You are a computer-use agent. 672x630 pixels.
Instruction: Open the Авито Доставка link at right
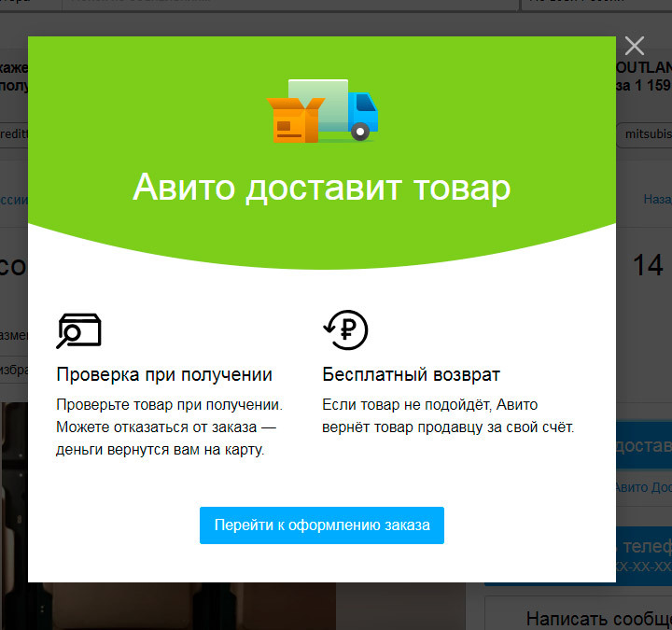coord(643,486)
